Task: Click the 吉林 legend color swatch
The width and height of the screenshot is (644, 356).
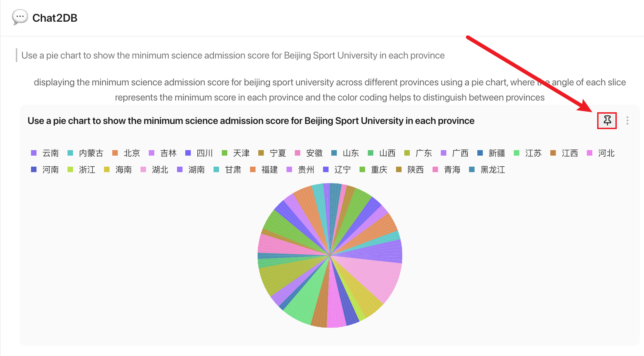Action: pos(152,153)
